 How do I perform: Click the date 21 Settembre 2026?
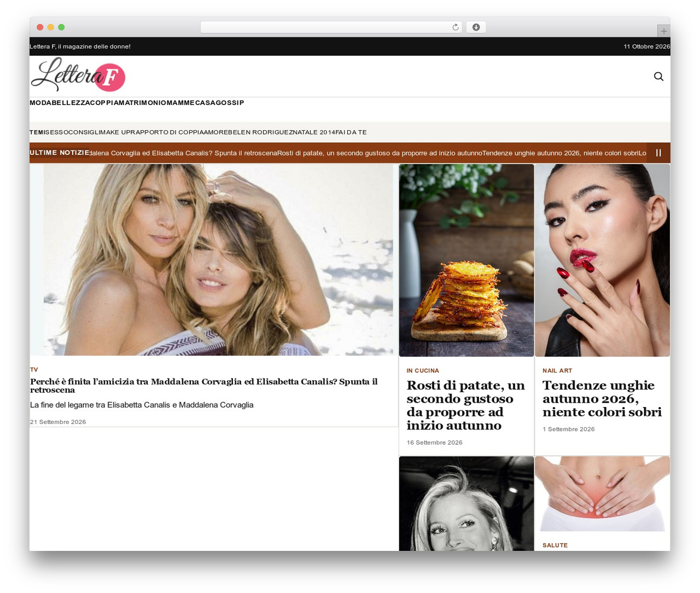point(58,422)
